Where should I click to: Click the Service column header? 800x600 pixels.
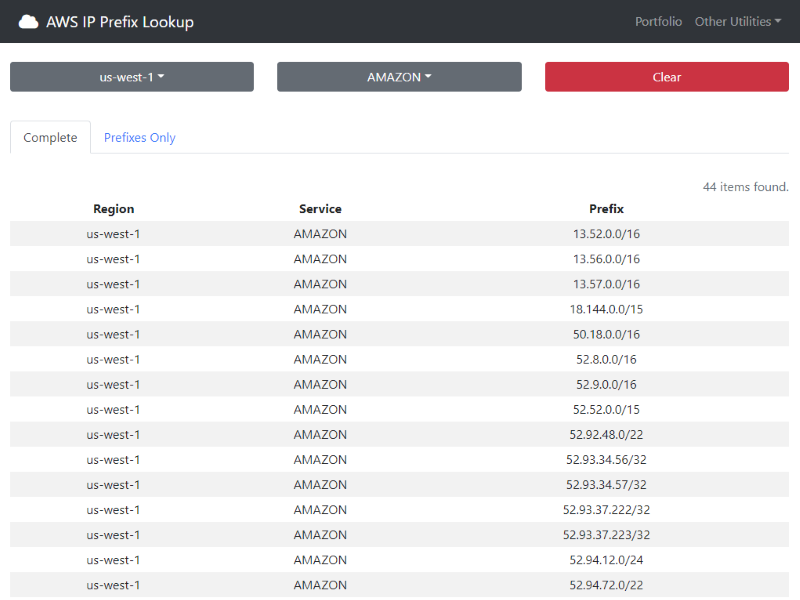pos(320,209)
